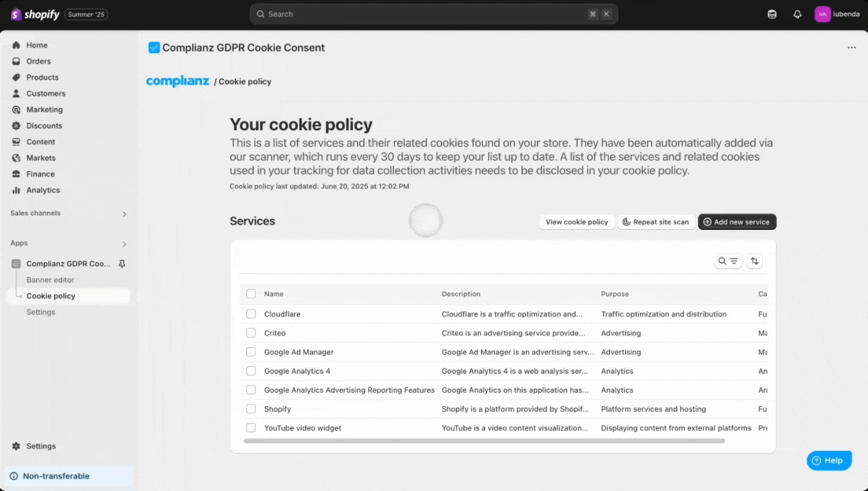Click the Description column header

point(461,294)
